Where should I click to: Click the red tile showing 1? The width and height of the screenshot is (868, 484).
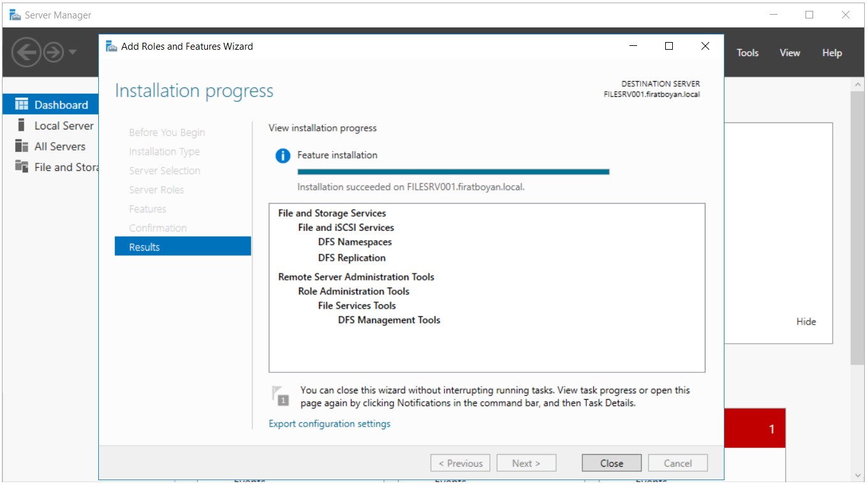click(x=755, y=428)
